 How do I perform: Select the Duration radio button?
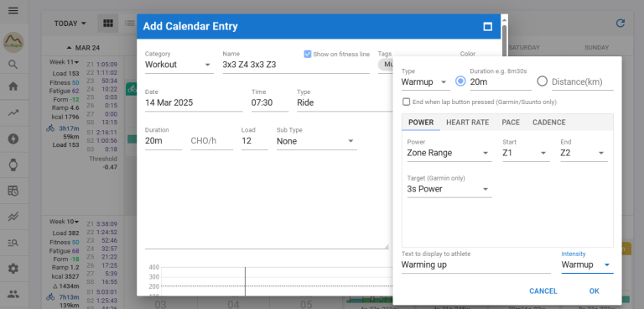point(460,81)
